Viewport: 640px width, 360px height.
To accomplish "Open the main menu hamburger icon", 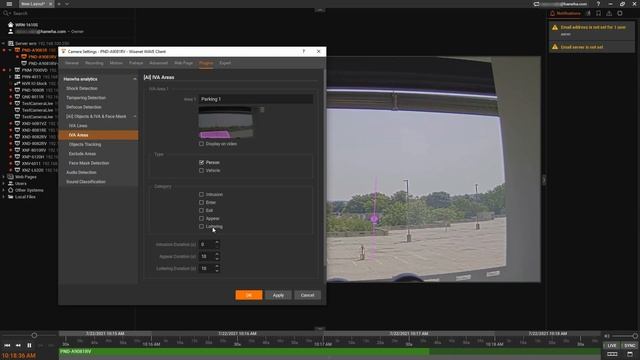I will 9,4.
